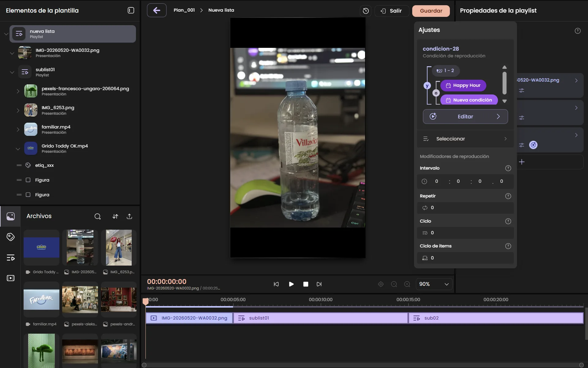Go to Plan_001 in the breadcrumb
588x368 pixels.
coord(184,10)
